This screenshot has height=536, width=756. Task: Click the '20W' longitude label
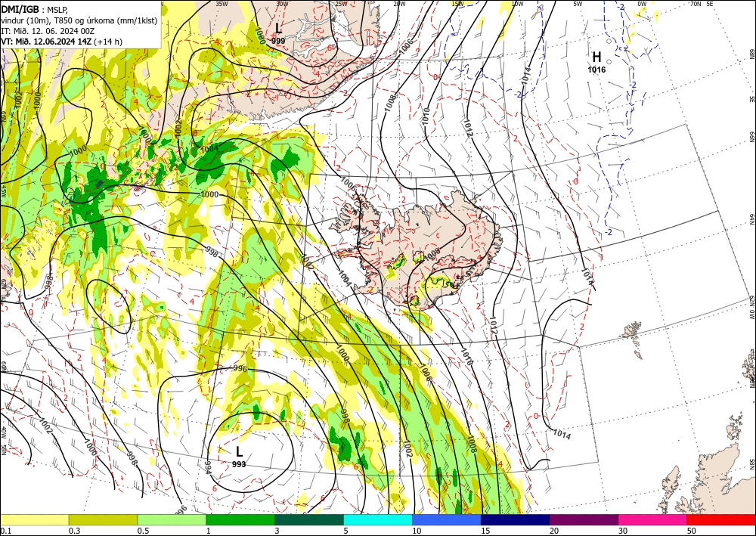(x=399, y=4)
